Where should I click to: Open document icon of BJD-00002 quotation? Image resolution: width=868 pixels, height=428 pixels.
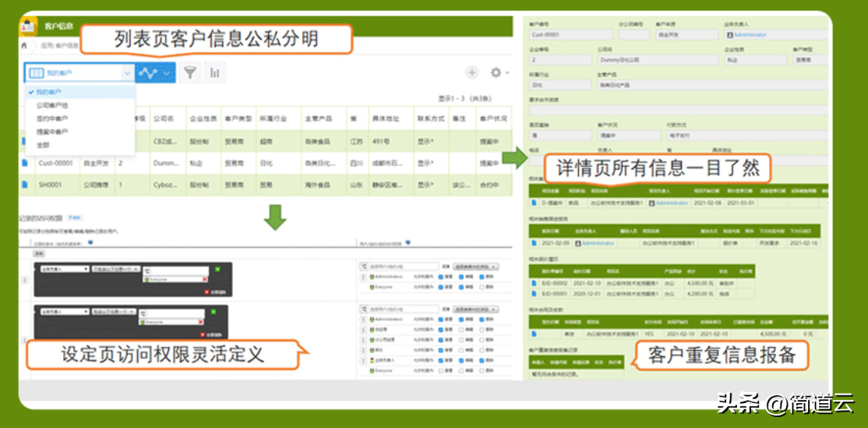click(534, 284)
